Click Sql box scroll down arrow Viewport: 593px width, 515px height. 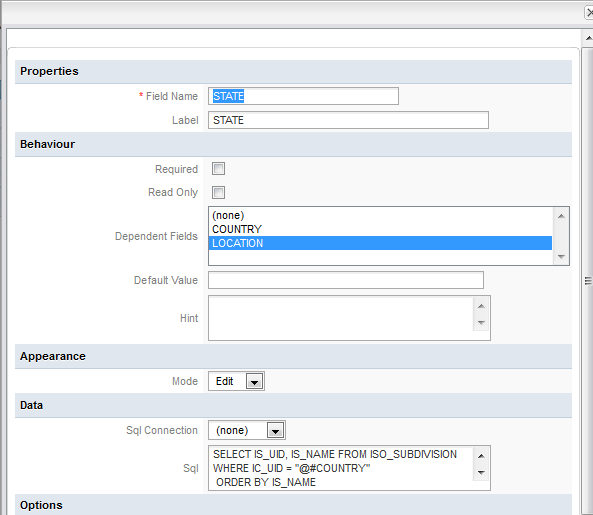(x=481, y=472)
